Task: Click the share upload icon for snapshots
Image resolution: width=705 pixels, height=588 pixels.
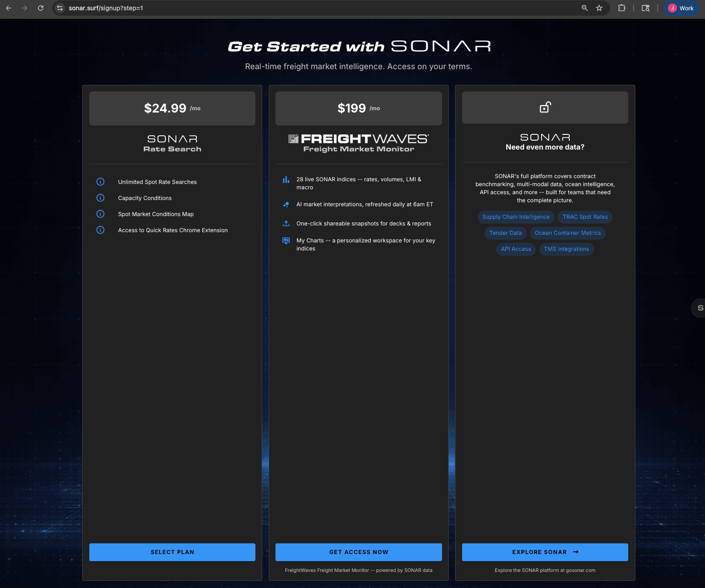Action: [286, 223]
